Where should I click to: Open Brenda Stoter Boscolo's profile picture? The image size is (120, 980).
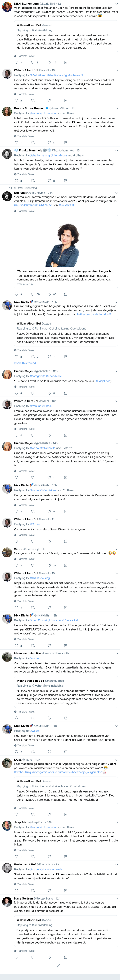pos(7,112)
